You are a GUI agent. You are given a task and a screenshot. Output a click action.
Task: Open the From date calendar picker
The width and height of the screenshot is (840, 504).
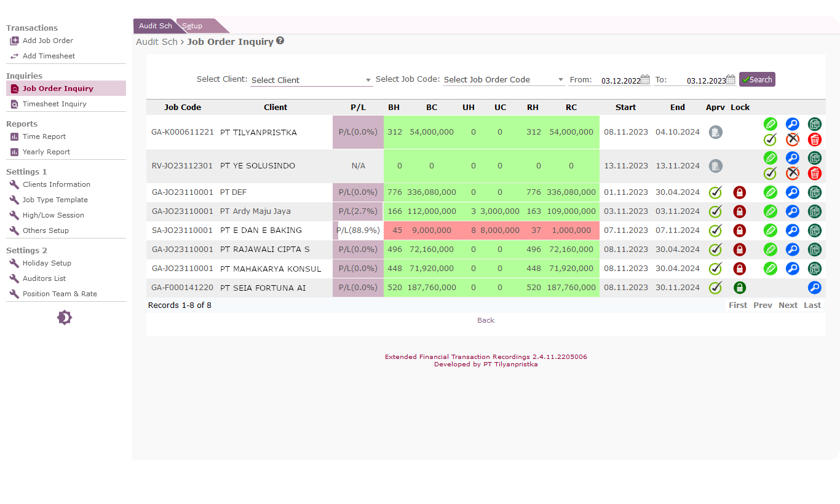645,79
